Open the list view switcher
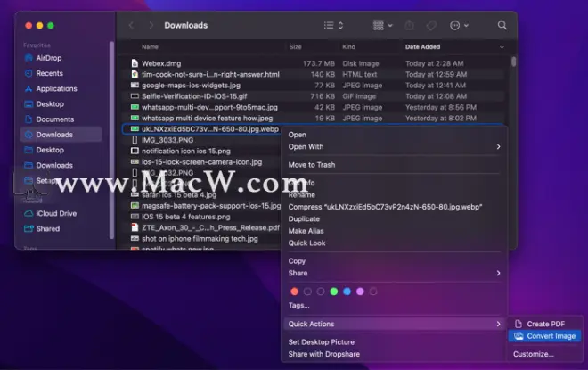The image size is (588, 370). 333,25
